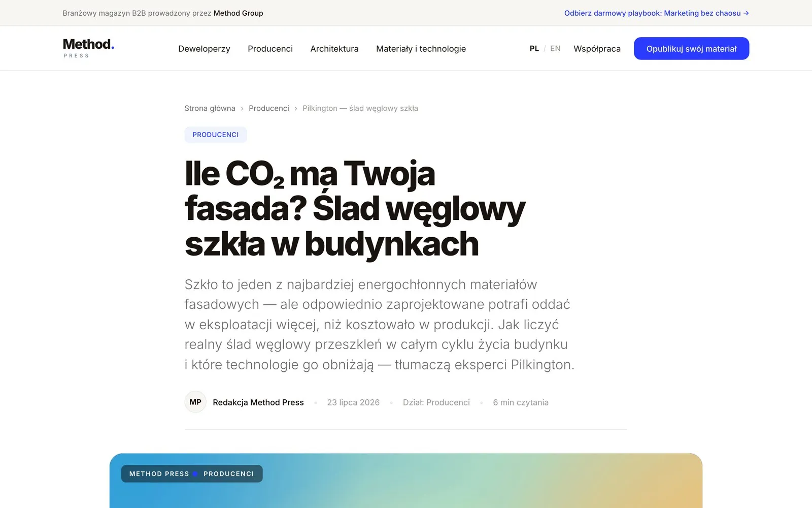
Task: Click the article headline Ile CO₂ ma Twoja fasada
Action: [x=355, y=209]
